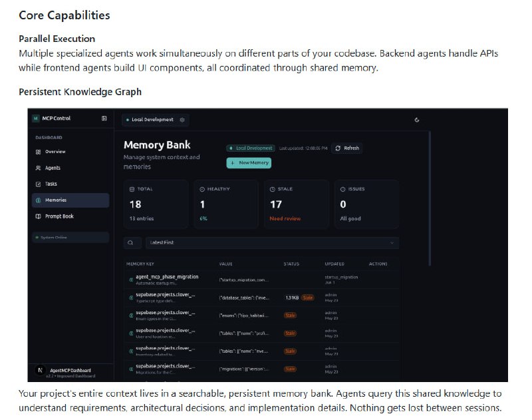Click the Stale badge next to 1.31KB
Viewport: 532px width, 420px height.
point(308,298)
